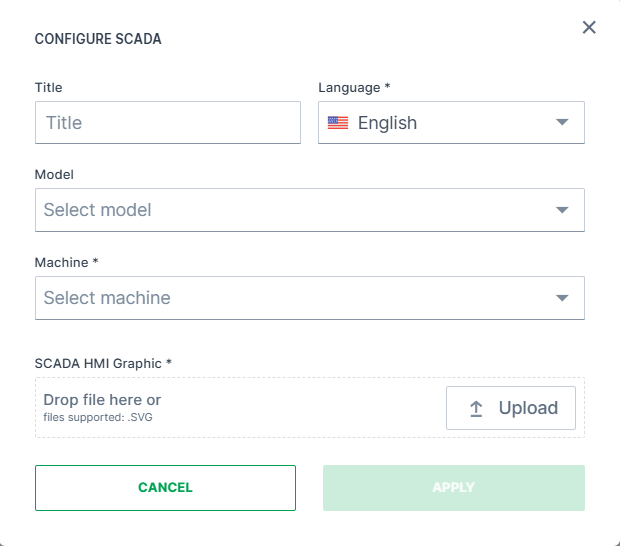
Task: Open the Model dropdown arrow
Action: (562, 210)
